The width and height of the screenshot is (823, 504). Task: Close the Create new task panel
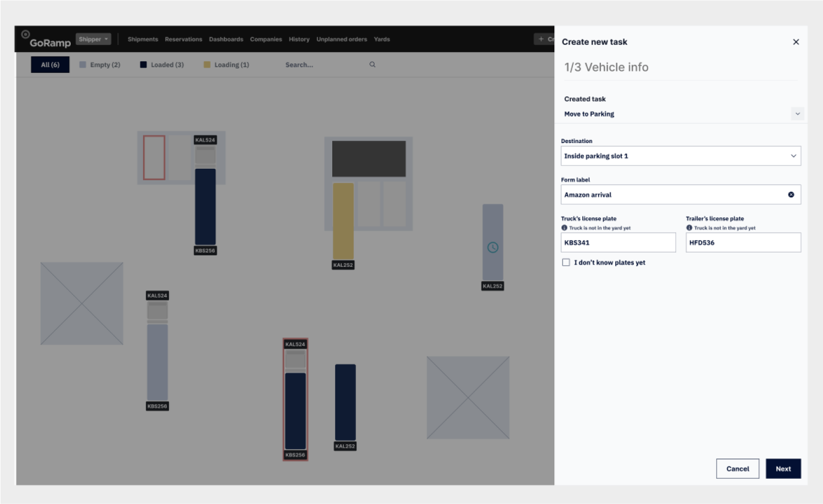pyautogui.click(x=796, y=42)
